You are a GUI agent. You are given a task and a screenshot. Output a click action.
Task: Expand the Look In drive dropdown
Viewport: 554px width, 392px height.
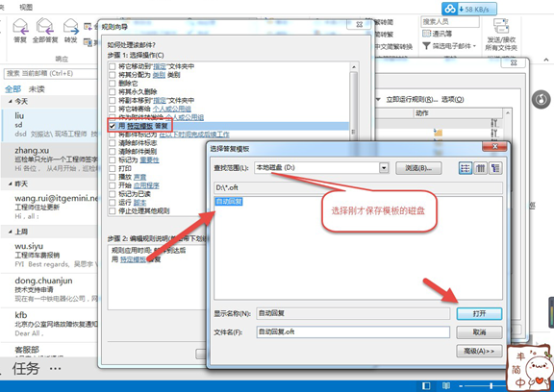tap(384, 168)
